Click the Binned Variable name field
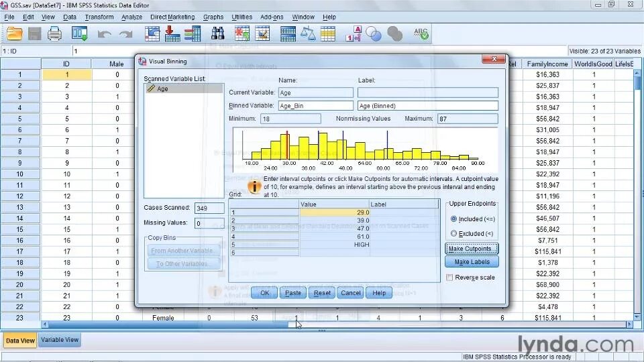 point(315,105)
